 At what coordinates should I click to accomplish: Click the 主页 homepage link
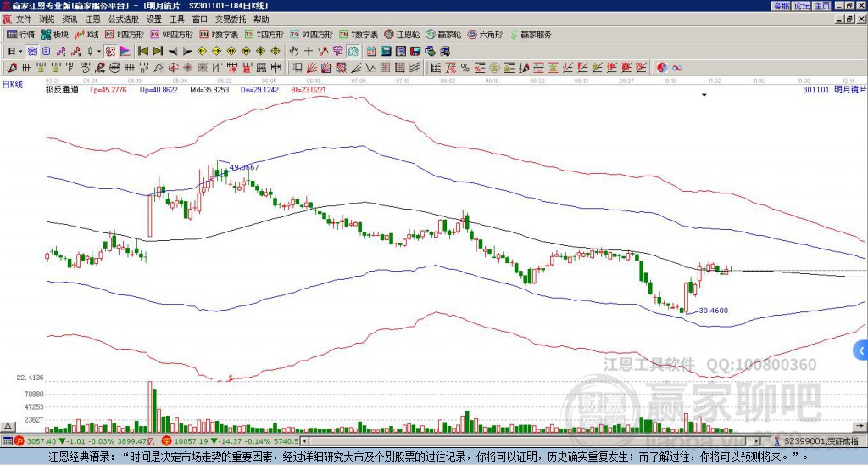(821, 6)
